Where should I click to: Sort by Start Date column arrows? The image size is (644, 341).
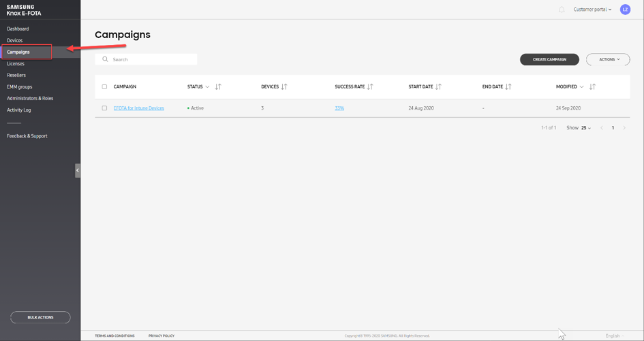pos(438,86)
